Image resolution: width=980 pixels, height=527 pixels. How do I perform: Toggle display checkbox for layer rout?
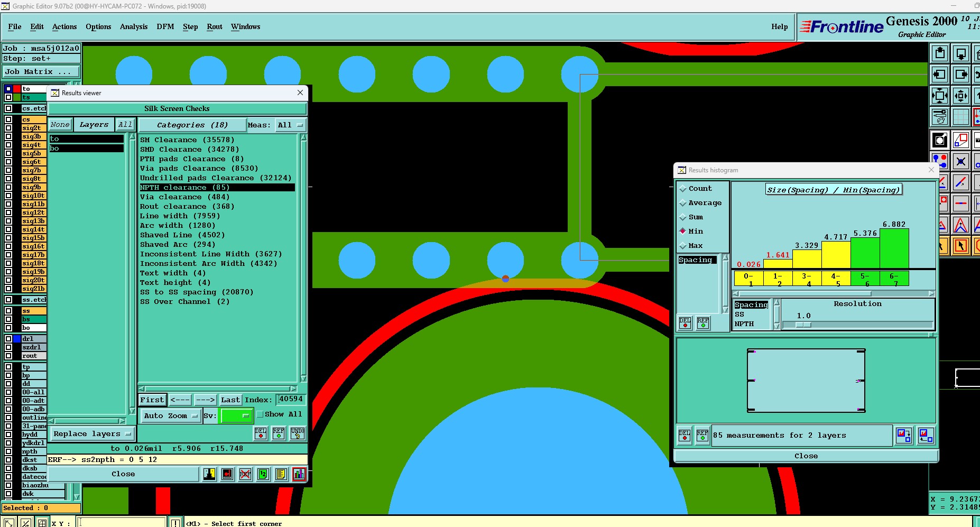[x=8, y=356]
